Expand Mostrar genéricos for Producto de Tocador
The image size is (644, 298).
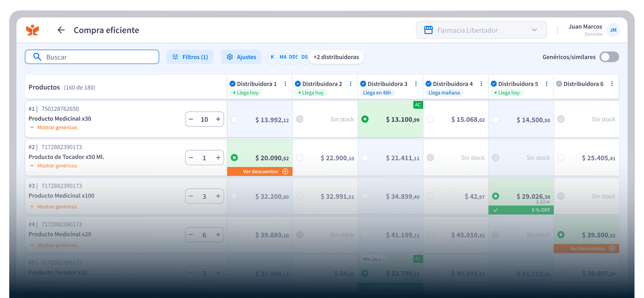pos(54,166)
